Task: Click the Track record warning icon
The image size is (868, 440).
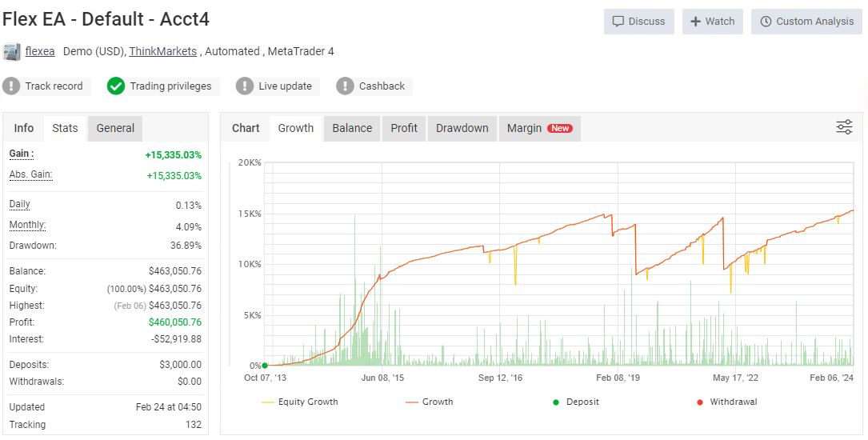Action: [11, 86]
